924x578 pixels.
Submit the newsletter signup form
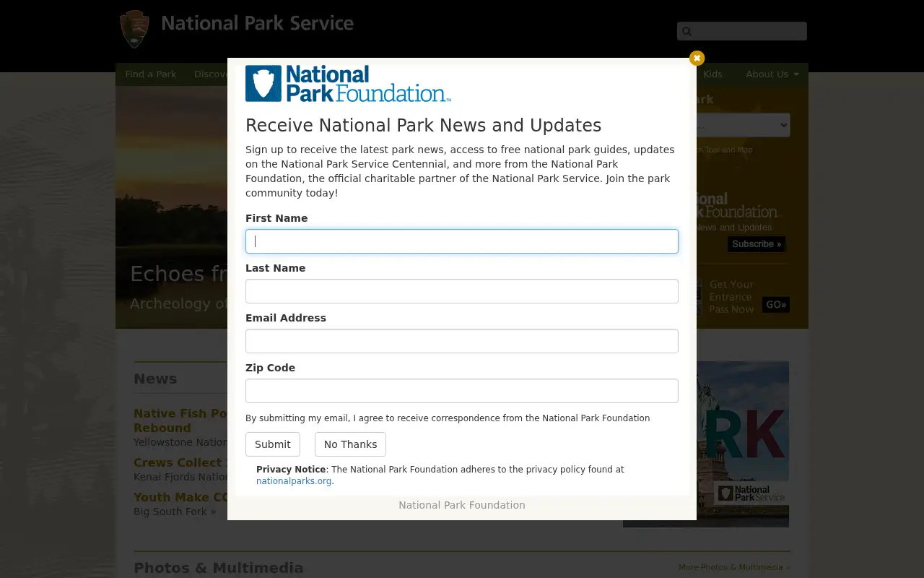pos(273,444)
